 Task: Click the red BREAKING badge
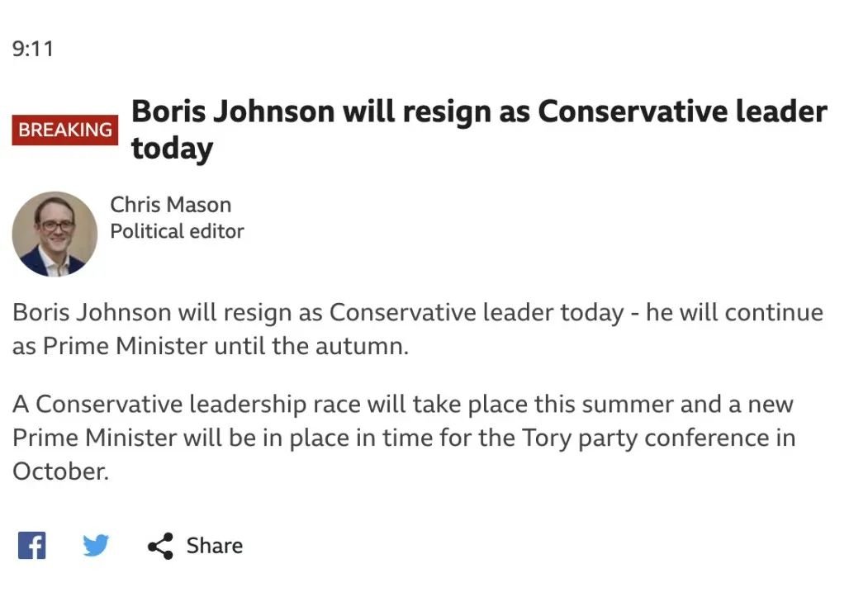[x=64, y=130]
